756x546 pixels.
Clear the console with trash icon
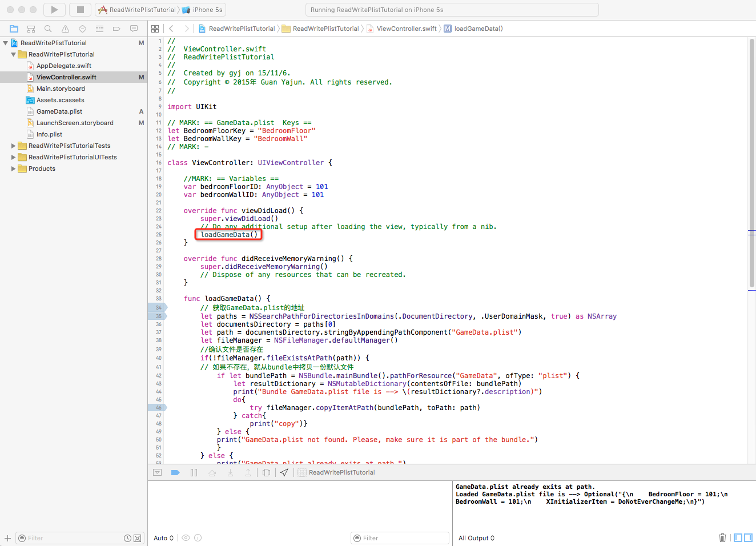722,538
